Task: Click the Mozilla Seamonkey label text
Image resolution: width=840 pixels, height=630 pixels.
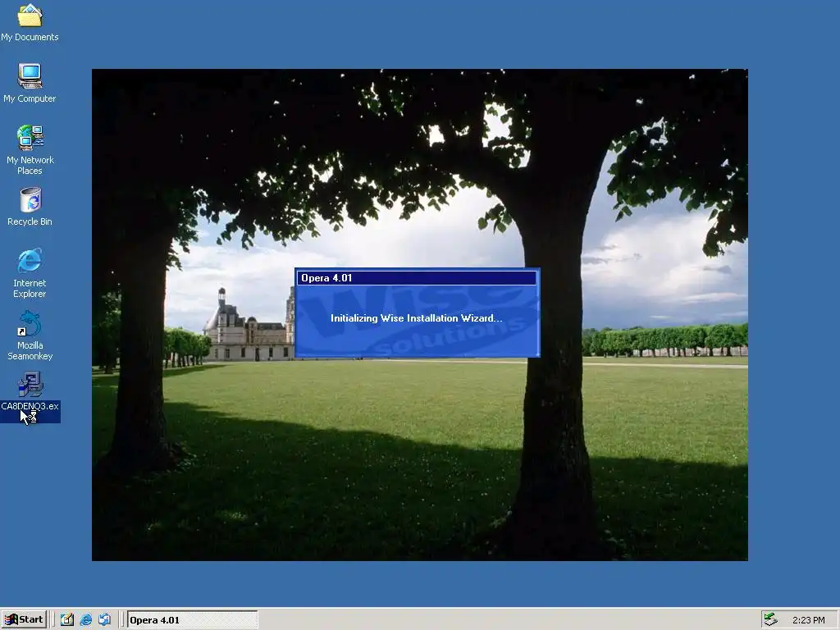Action: click(x=30, y=350)
